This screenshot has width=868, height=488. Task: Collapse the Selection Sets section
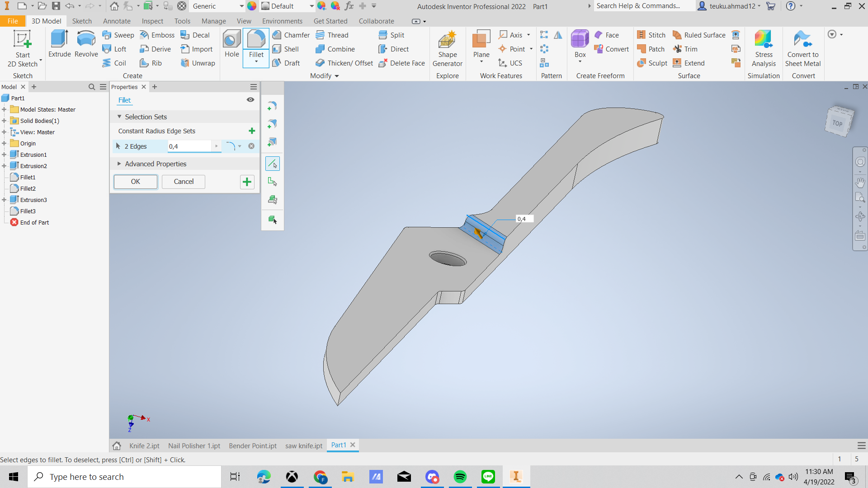pos(119,117)
